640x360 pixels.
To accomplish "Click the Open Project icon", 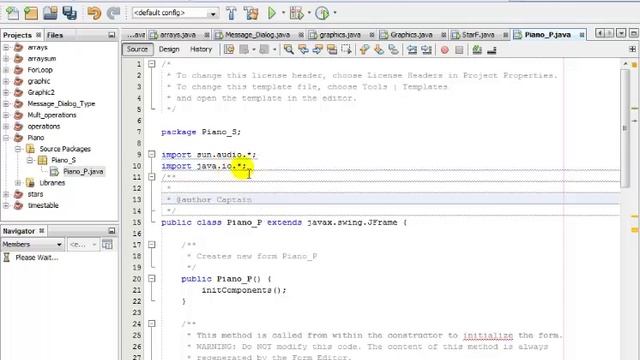I will click(50, 13).
